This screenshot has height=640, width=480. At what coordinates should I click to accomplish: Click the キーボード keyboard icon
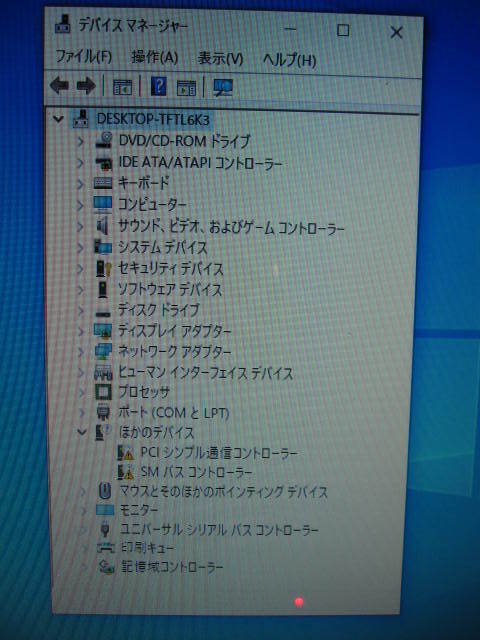pyautogui.click(x=102, y=182)
